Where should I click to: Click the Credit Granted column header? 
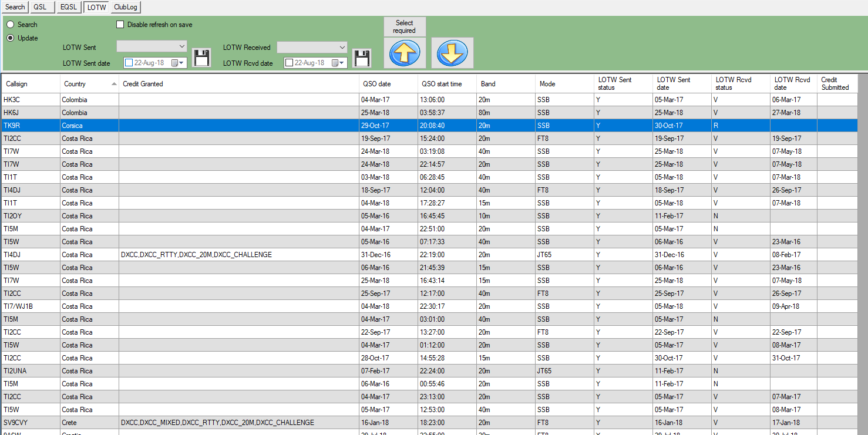(239, 84)
